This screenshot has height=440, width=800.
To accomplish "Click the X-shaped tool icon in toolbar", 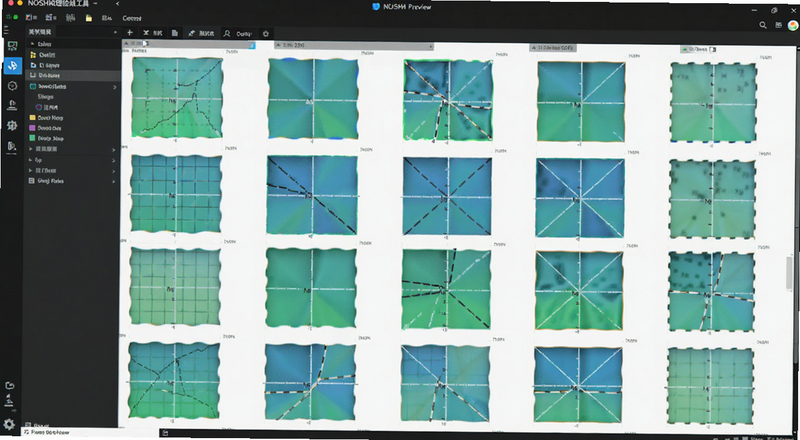I will (x=146, y=33).
